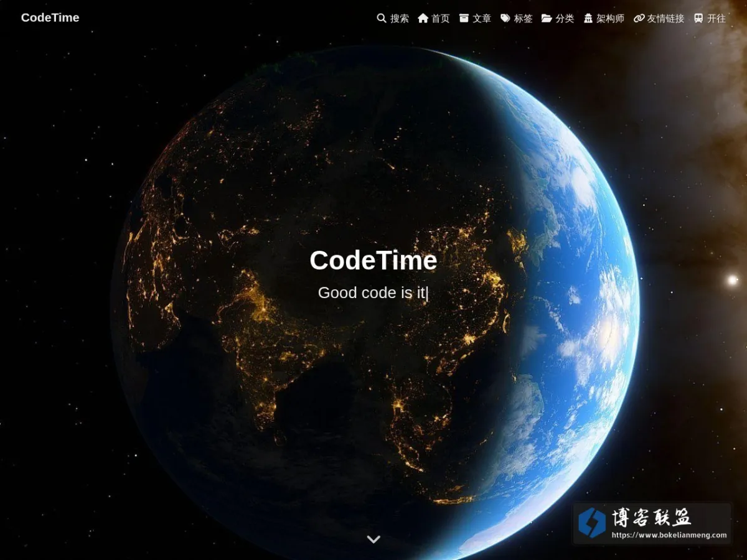The height and width of the screenshot is (560, 747).
Task: Click the train icon beside 开往
Action: (x=698, y=18)
